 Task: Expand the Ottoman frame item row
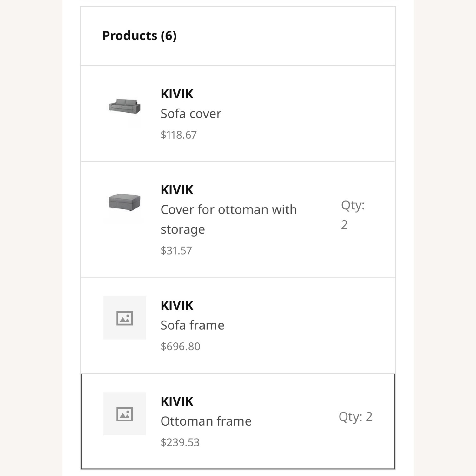tap(238, 421)
